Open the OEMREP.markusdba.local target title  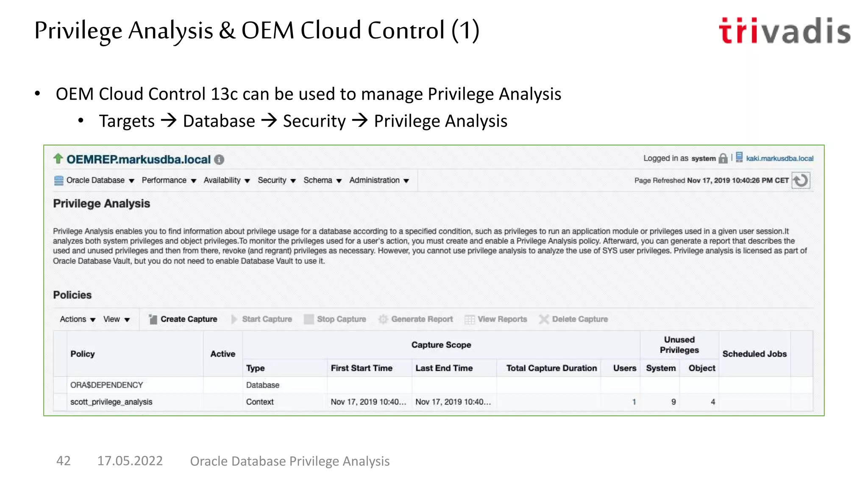139,159
